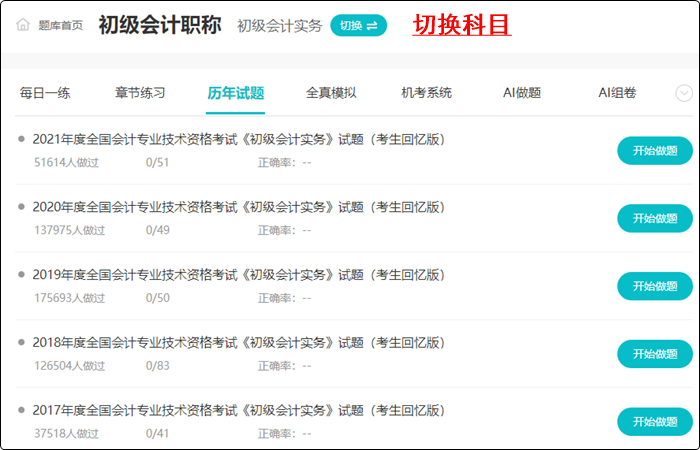Open the 2019年度 初级会计实务 试题 title

pyautogui.click(x=239, y=275)
